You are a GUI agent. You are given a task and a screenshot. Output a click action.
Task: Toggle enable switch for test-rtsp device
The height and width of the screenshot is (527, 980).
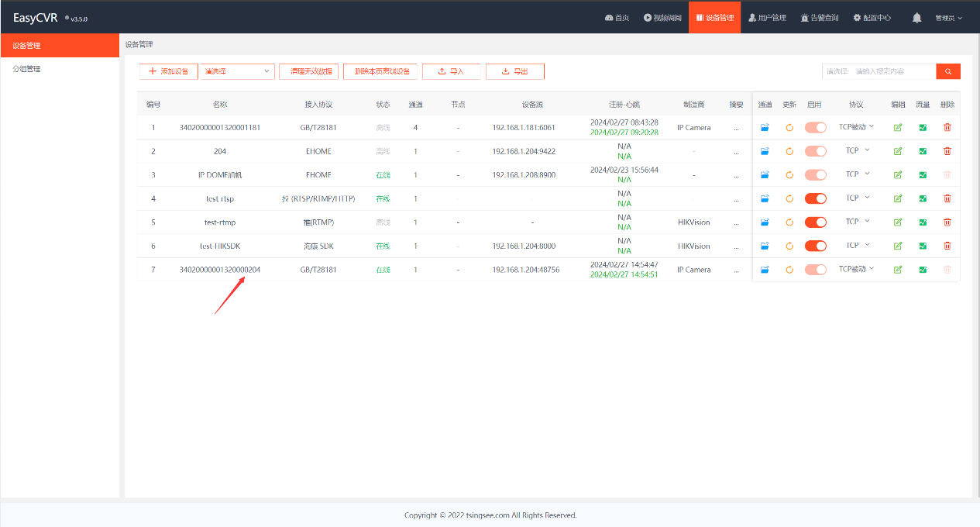pyautogui.click(x=816, y=198)
